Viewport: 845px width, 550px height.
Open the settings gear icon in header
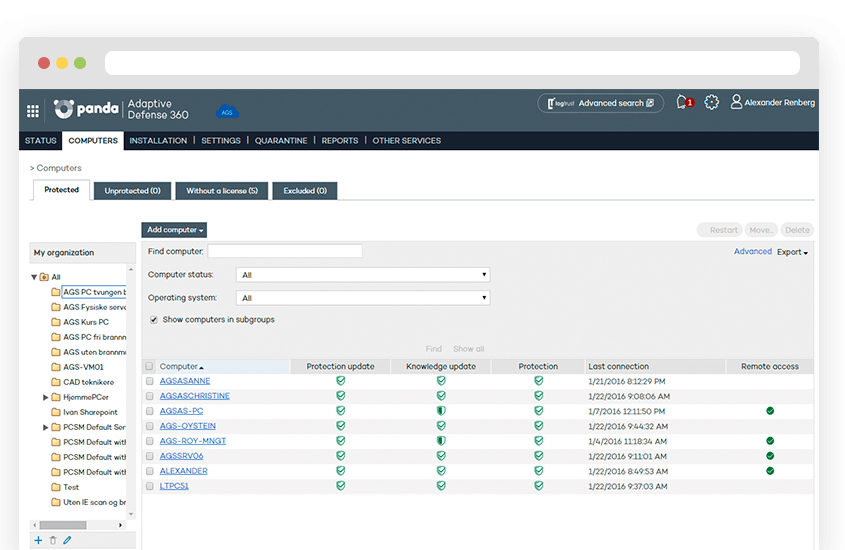coord(712,102)
